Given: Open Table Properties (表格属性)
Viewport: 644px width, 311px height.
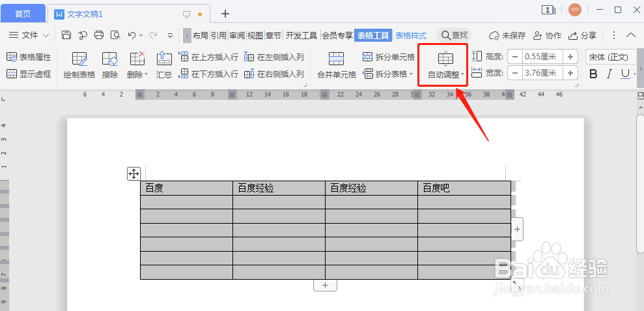Looking at the screenshot, I should [x=29, y=57].
